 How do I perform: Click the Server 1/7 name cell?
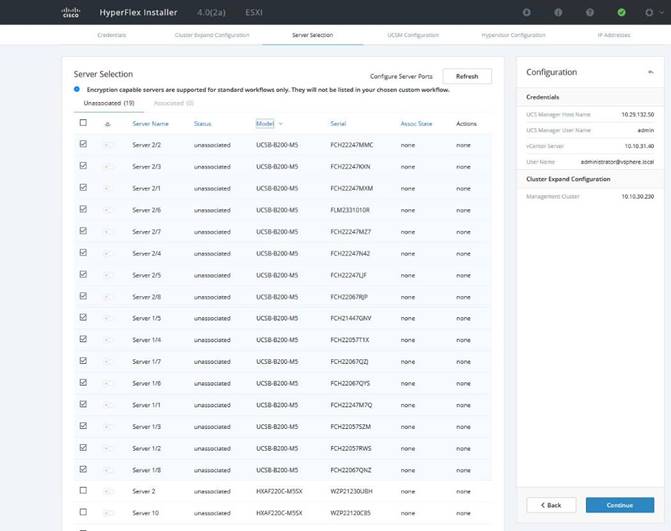tap(146, 362)
